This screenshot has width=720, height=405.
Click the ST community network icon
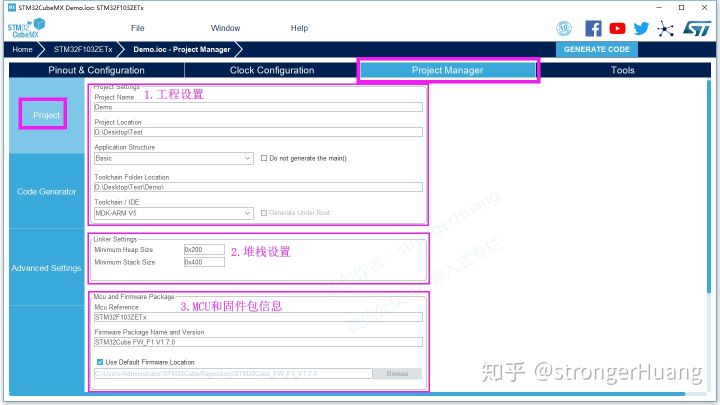pos(665,28)
